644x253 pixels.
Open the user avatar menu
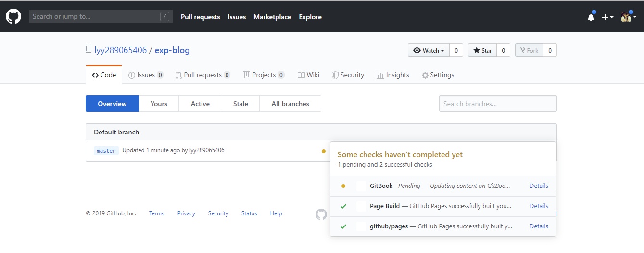point(629,17)
